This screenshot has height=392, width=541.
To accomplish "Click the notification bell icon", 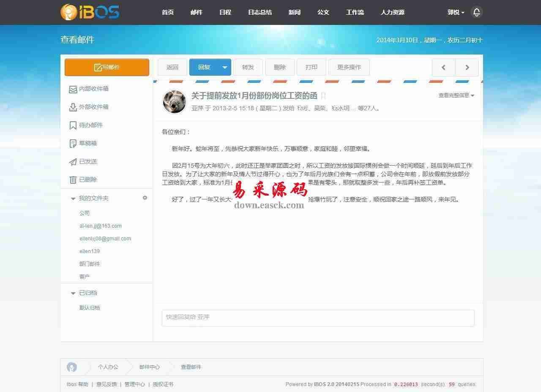I will point(476,12).
